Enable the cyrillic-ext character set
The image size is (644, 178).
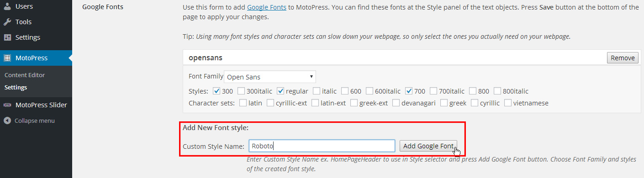click(271, 103)
